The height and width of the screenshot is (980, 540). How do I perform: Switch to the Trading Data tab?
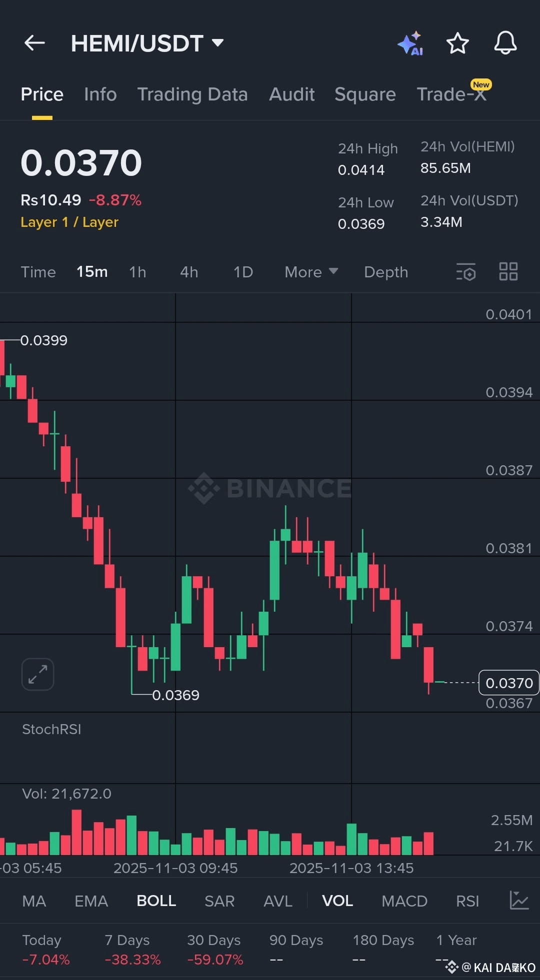click(192, 94)
